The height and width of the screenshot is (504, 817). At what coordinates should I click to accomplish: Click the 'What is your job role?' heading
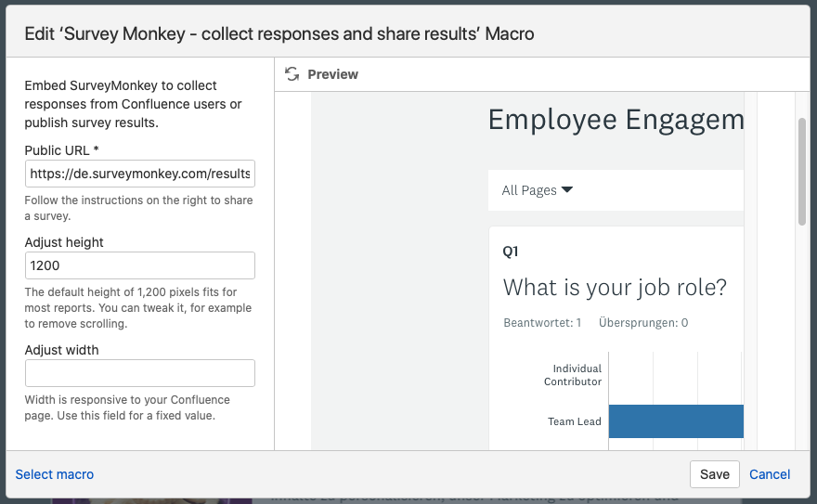tap(615, 288)
